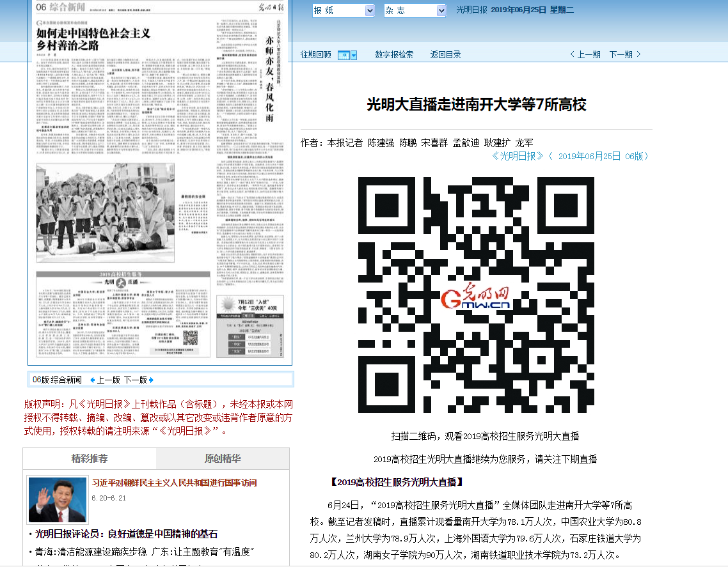Click the left chevron before 上一期

click(573, 54)
